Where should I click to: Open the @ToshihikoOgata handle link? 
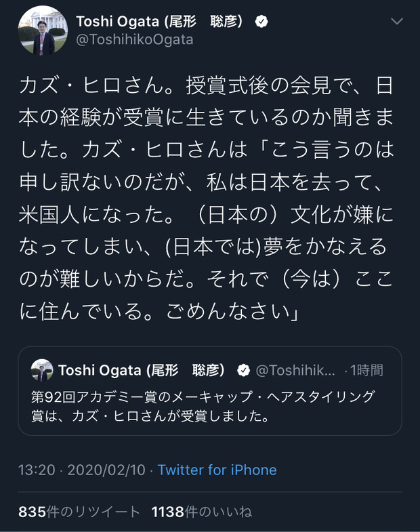pos(135,40)
